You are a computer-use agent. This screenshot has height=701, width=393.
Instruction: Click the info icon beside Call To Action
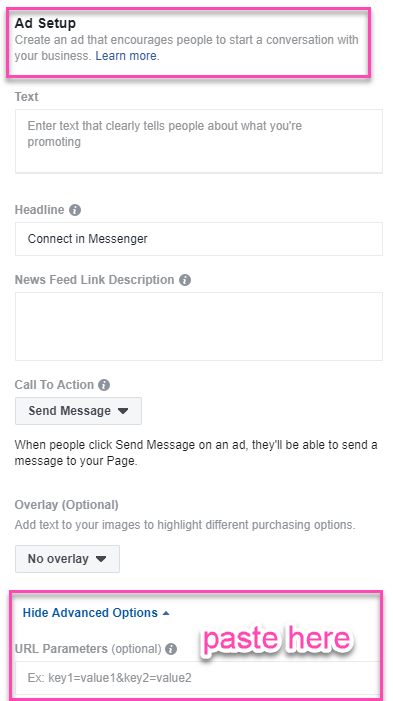coord(104,385)
